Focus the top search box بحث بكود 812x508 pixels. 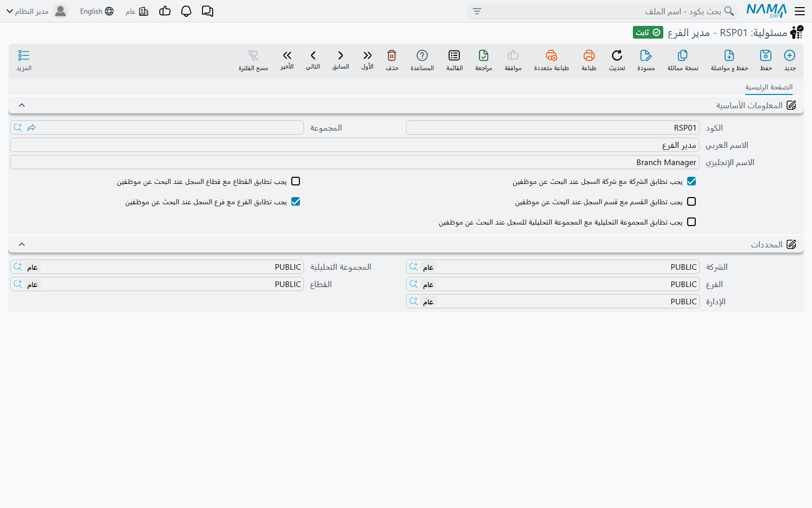point(602,11)
